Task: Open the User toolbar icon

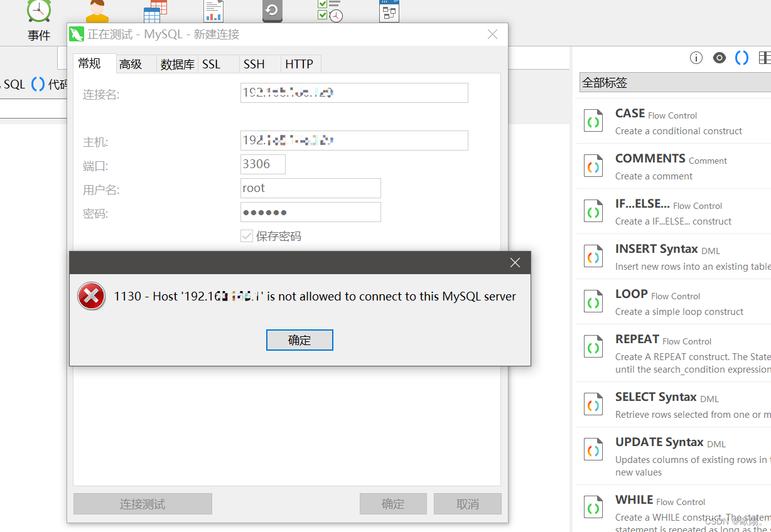Action: pyautogui.click(x=97, y=11)
